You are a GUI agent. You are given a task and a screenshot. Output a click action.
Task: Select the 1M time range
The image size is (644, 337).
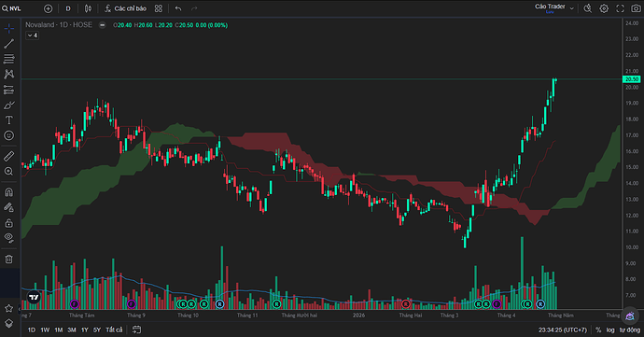tap(59, 330)
